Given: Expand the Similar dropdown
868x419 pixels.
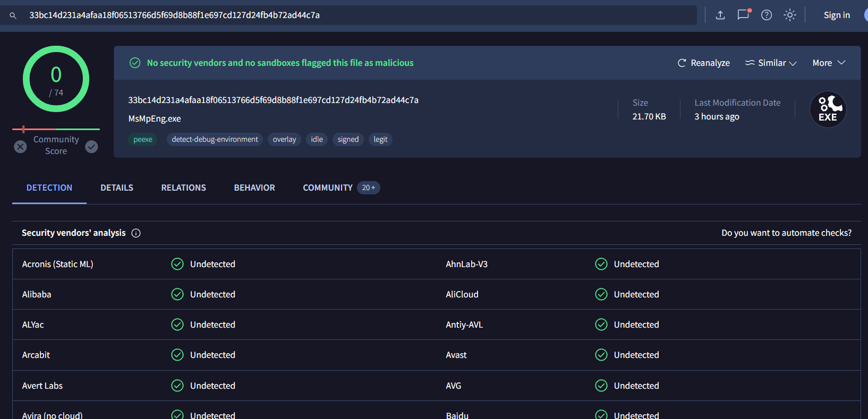Looking at the screenshot, I should (x=771, y=63).
